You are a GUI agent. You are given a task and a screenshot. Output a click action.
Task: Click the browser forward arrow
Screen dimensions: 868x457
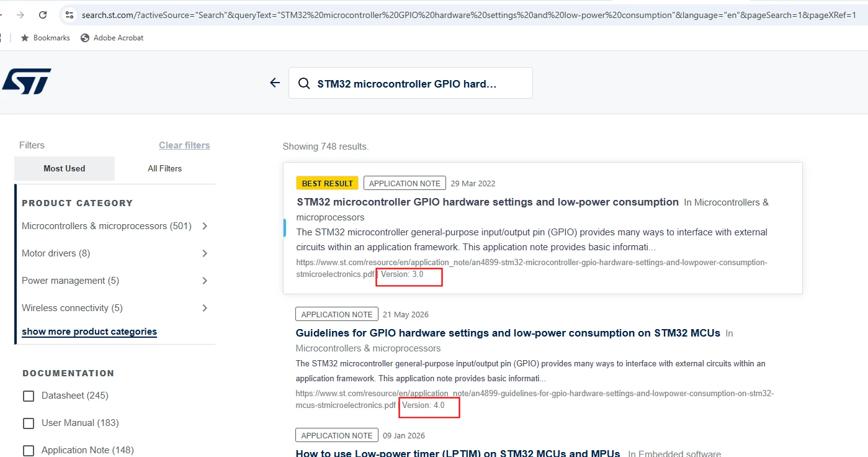tap(20, 15)
